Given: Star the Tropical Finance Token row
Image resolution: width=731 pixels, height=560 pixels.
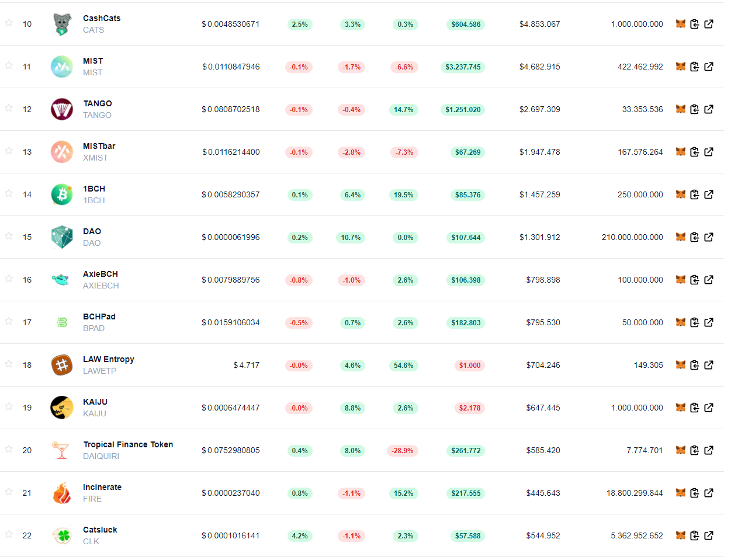Looking at the screenshot, I should [9, 449].
